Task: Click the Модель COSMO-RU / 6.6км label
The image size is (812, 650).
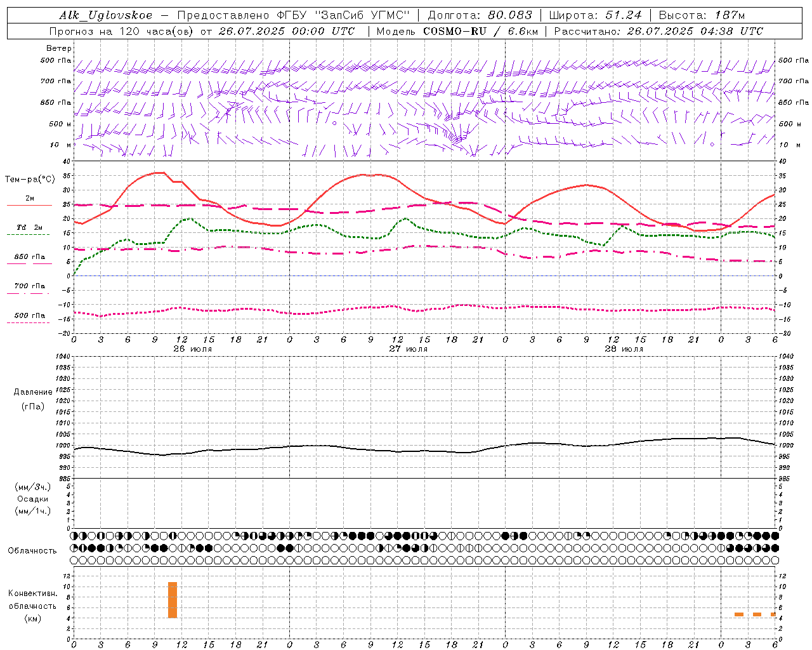Action: point(457,31)
